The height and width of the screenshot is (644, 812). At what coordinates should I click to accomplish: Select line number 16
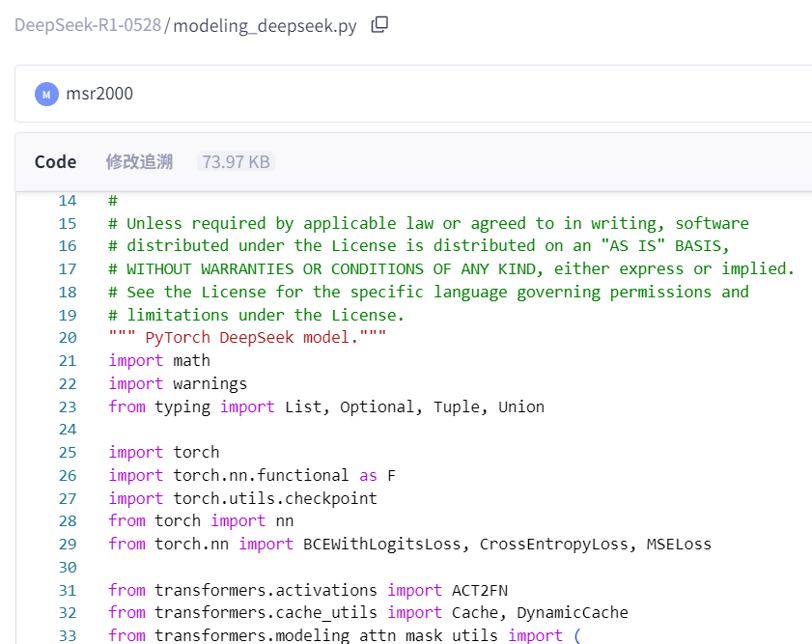(68, 246)
